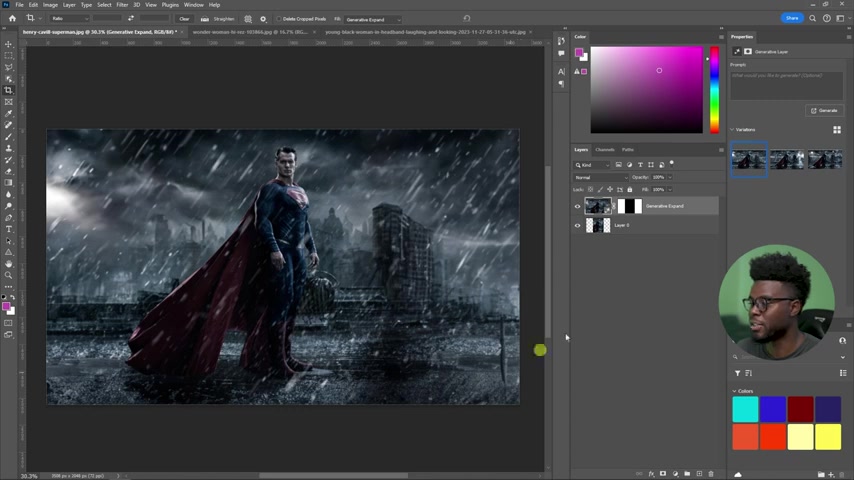Screen dimensions: 854x480
Task: Select the Crop tool in the toolbar
Action: [x=8, y=90]
